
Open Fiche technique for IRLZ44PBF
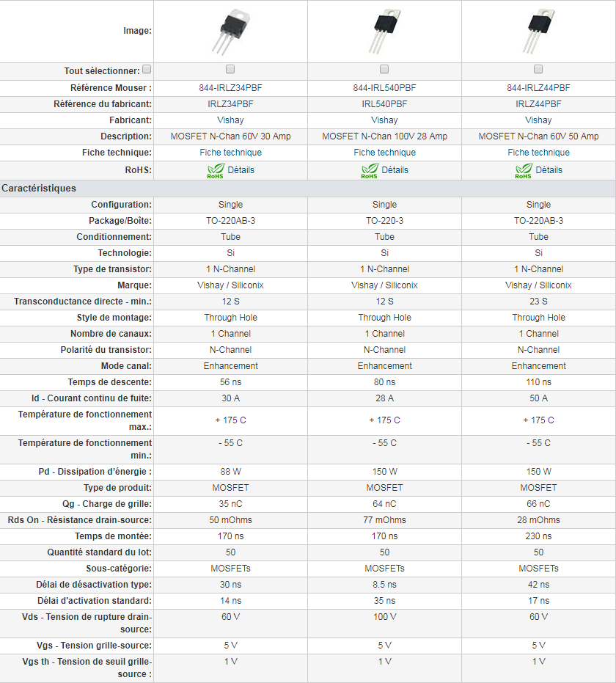click(x=538, y=153)
